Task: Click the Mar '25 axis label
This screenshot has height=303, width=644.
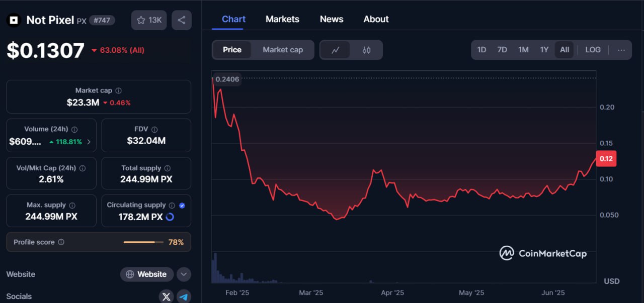Action: pyautogui.click(x=311, y=292)
